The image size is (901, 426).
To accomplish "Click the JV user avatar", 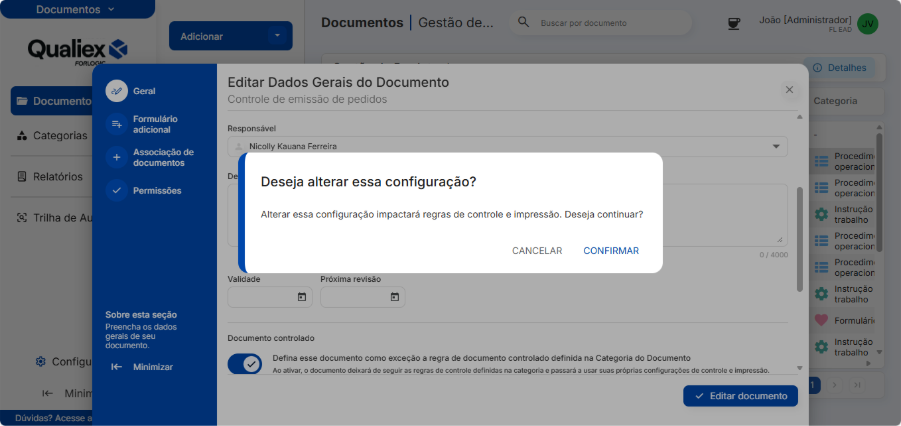I will (x=868, y=23).
